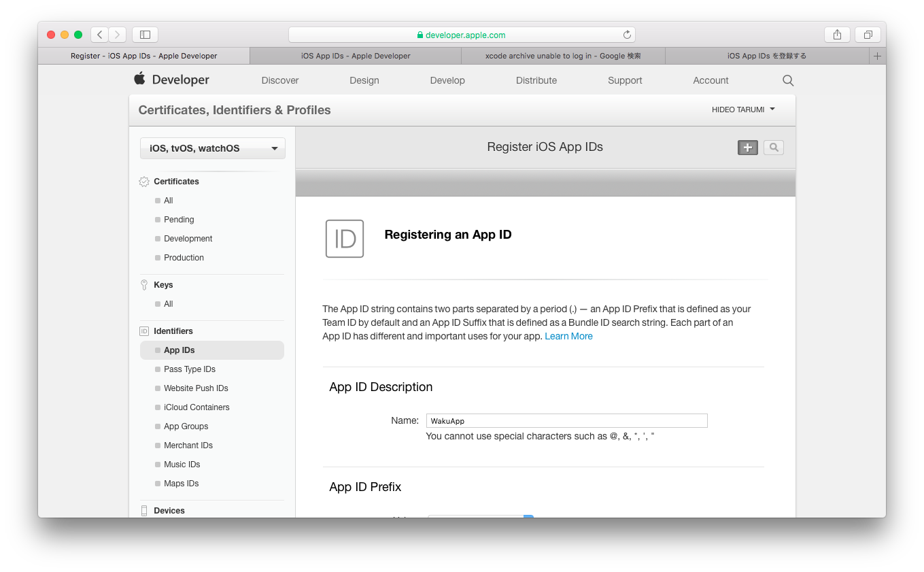Follow the Learn More link
The image size is (924, 572).
[x=568, y=336]
